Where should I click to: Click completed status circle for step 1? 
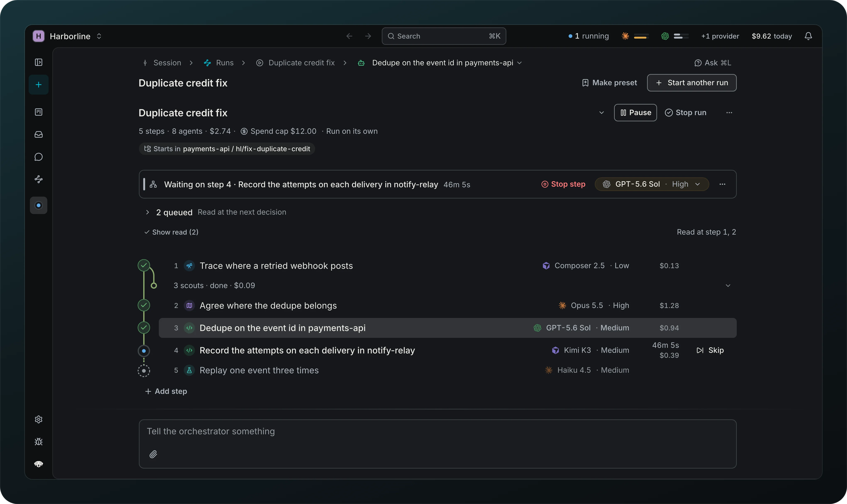[144, 265]
